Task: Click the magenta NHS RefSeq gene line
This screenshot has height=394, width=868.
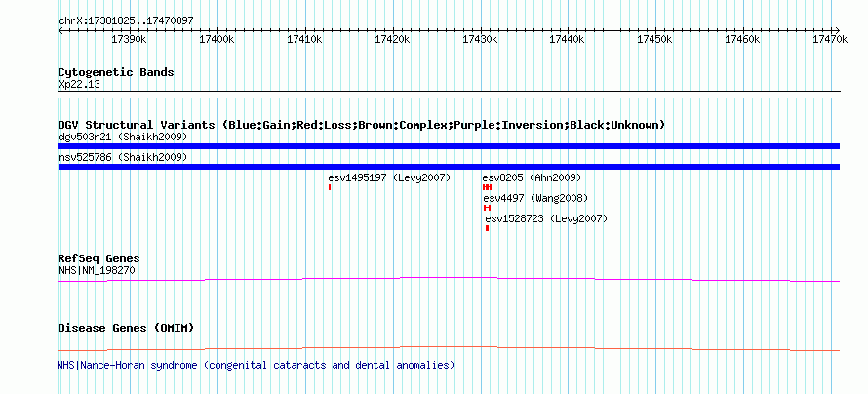Action: pyautogui.click(x=449, y=280)
